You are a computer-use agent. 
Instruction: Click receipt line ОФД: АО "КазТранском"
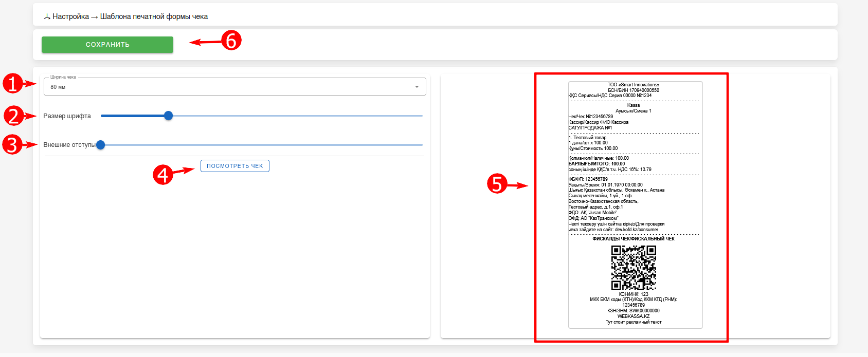(593, 218)
